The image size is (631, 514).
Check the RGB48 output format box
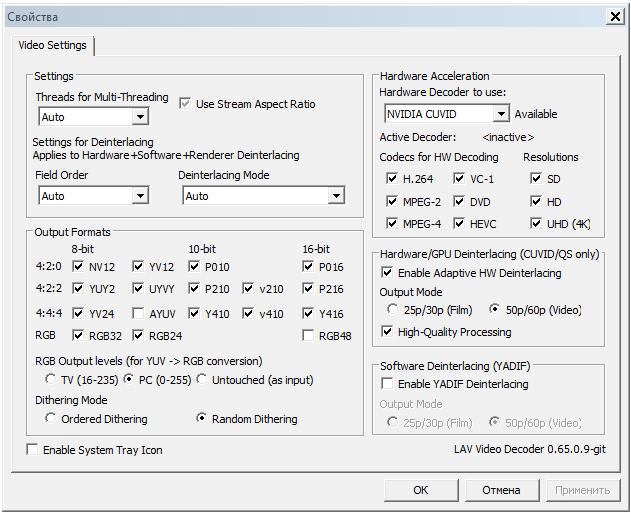click(x=309, y=336)
